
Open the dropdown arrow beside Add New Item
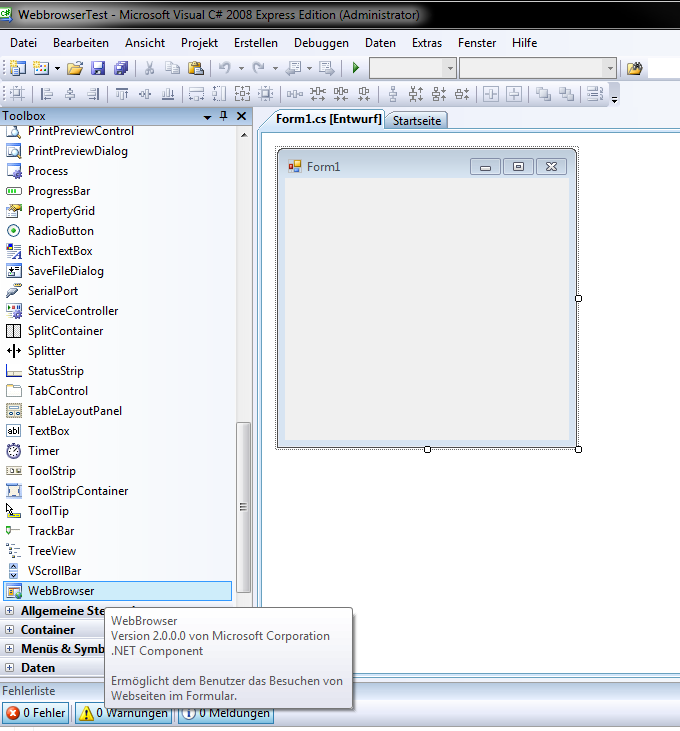point(57,69)
